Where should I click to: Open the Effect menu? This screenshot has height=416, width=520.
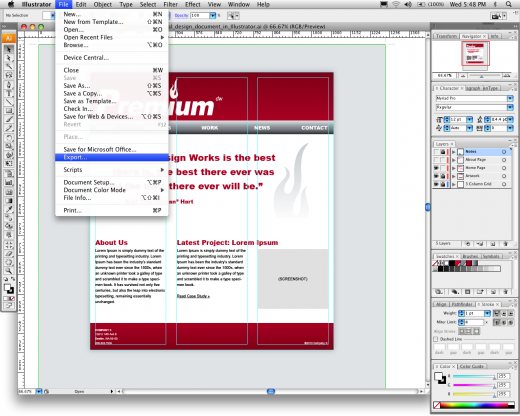point(193,4)
